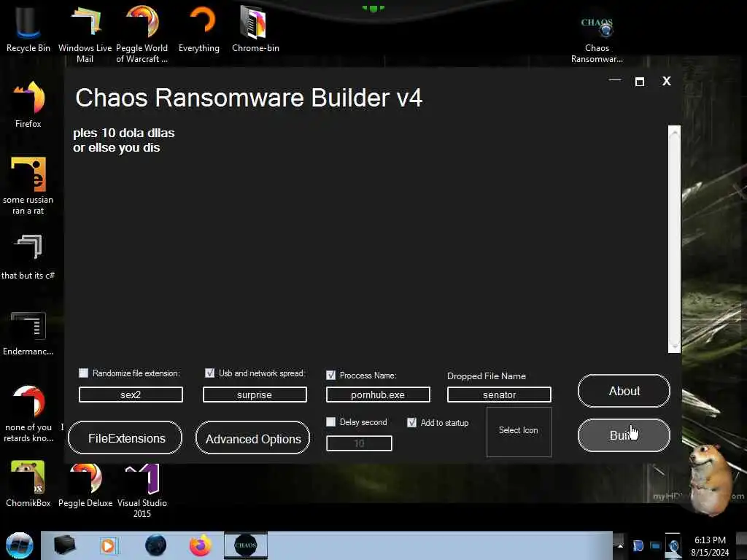
Task: Toggle the Proccess Name checkbox
Action: coord(330,376)
